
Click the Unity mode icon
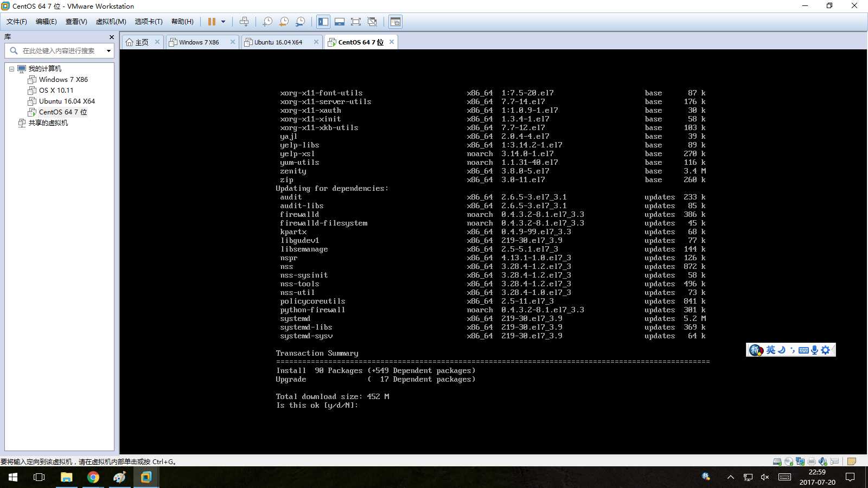[x=372, y=22]
